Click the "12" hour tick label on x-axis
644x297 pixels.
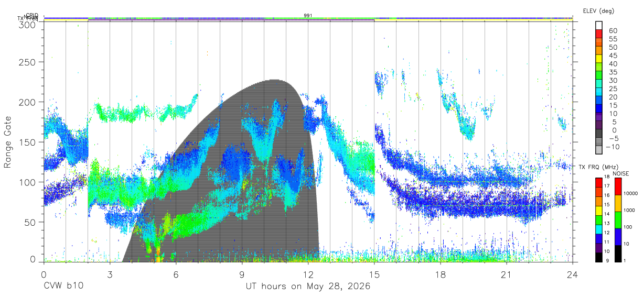pyautogui.click(x=308, y=274)
